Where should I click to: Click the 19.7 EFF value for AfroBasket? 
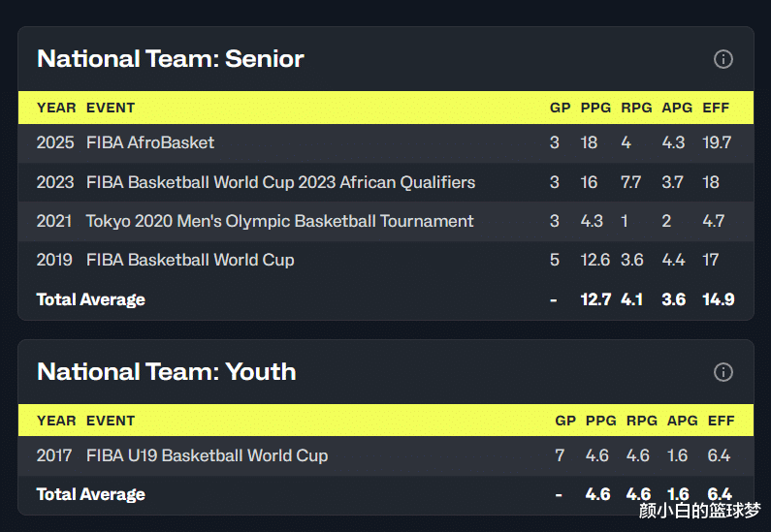click(x=717, y=143)
